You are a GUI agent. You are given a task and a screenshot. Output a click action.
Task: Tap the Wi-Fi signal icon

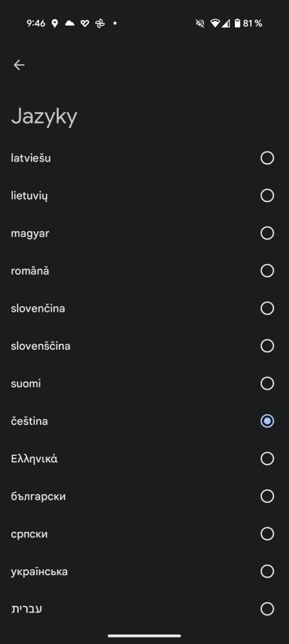click(x=214, y=23)
